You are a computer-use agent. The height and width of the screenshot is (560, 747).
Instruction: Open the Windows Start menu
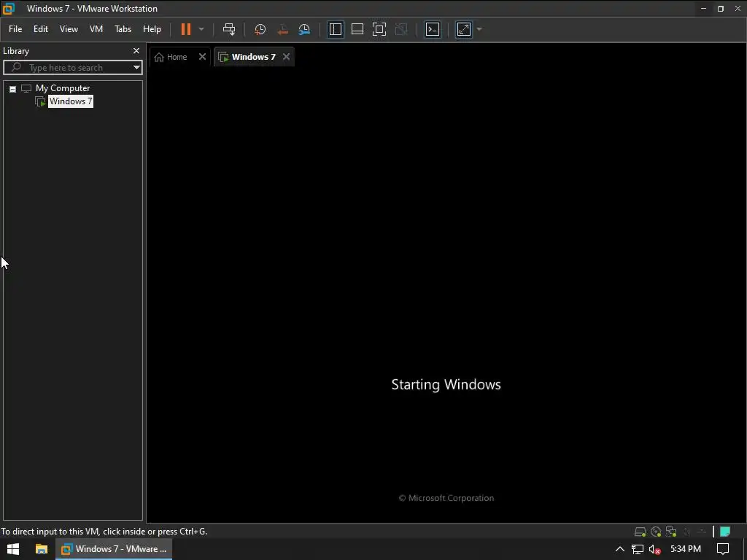click(13, 549)
